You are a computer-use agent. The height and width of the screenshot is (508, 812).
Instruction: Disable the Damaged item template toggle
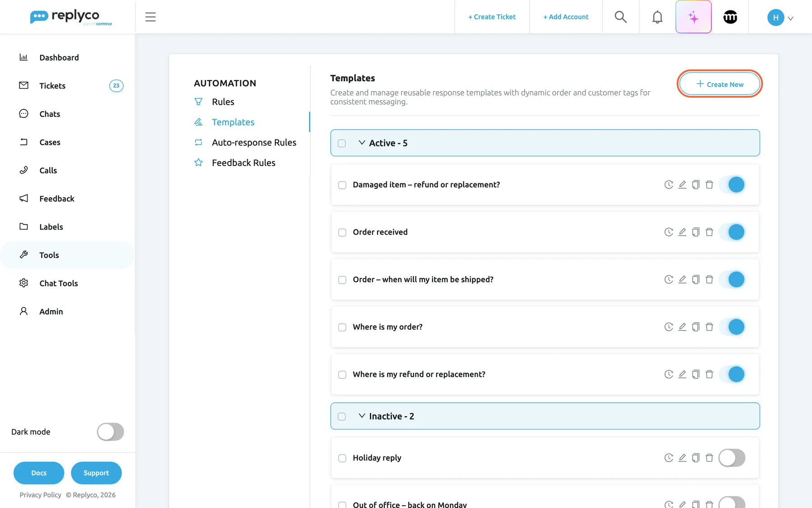[x=732, y=185]
